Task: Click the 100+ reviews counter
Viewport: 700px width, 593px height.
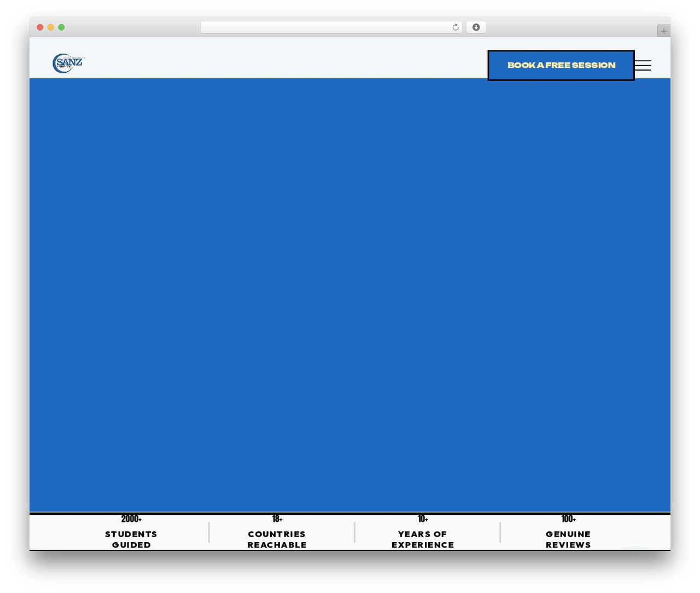Action: tap(568, 519)
